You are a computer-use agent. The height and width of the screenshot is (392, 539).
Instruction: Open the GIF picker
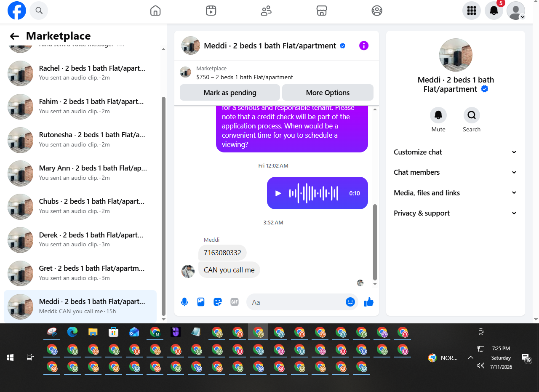point(235,302)
